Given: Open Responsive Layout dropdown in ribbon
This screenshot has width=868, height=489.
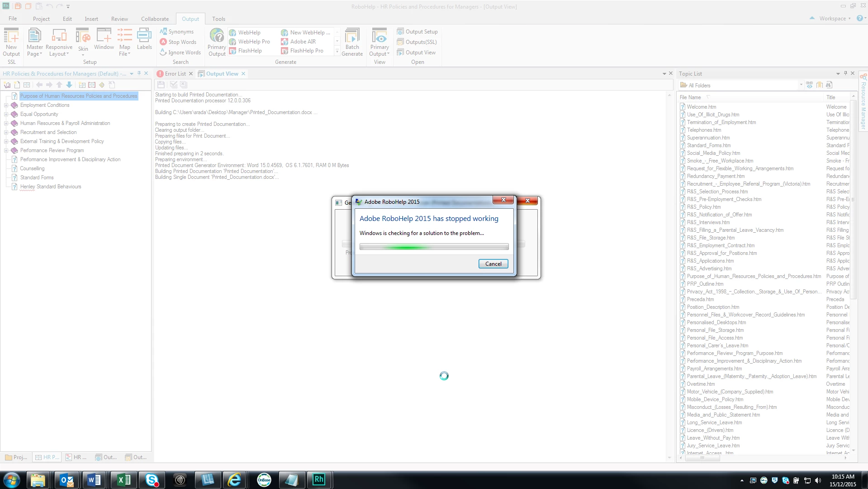Looking at the screenshot, I should (x=59, y=42).
